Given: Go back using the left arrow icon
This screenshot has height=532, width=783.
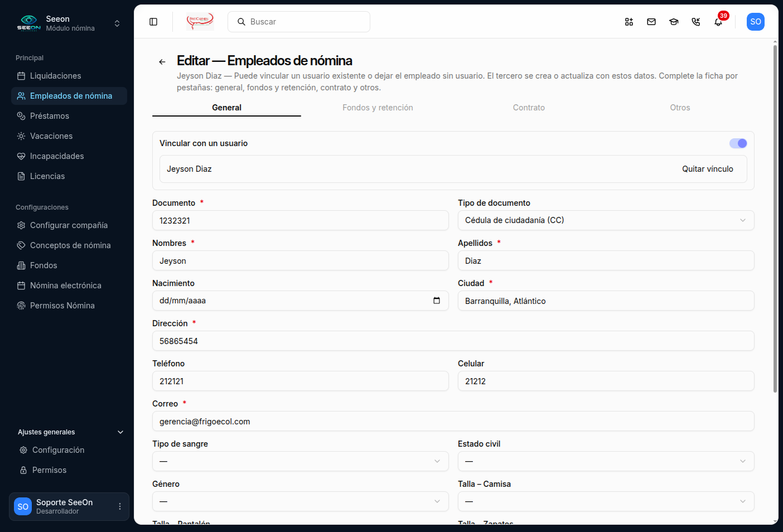Looking at the screenshot, I should pos(162,62).
